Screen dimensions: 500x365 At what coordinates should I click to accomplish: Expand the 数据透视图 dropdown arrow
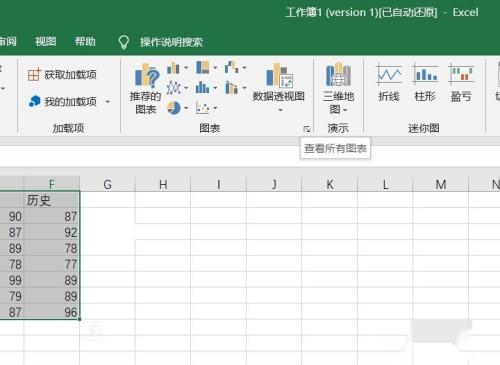(280, 110)
